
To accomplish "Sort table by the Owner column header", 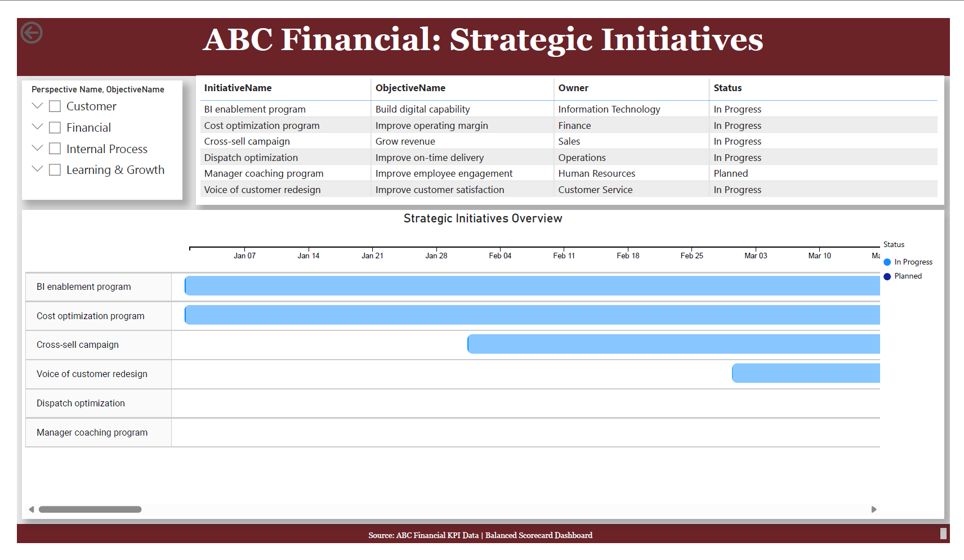I will pos(573,88).
